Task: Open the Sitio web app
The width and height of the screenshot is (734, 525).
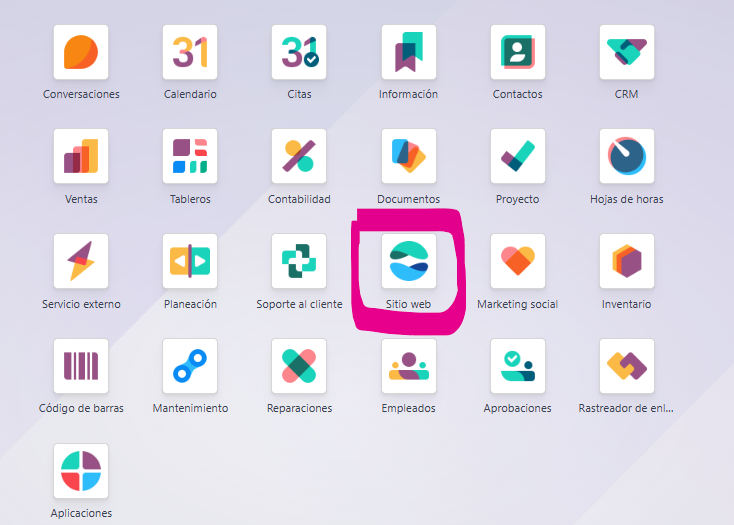Action: (408, 262)
